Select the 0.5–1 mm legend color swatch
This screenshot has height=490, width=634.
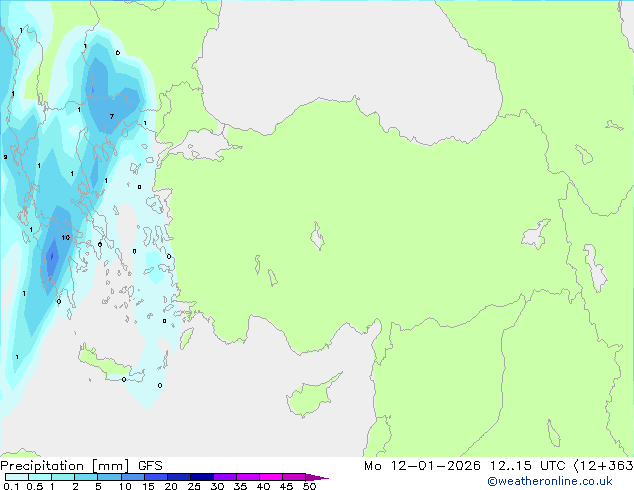tap(40, 477)
